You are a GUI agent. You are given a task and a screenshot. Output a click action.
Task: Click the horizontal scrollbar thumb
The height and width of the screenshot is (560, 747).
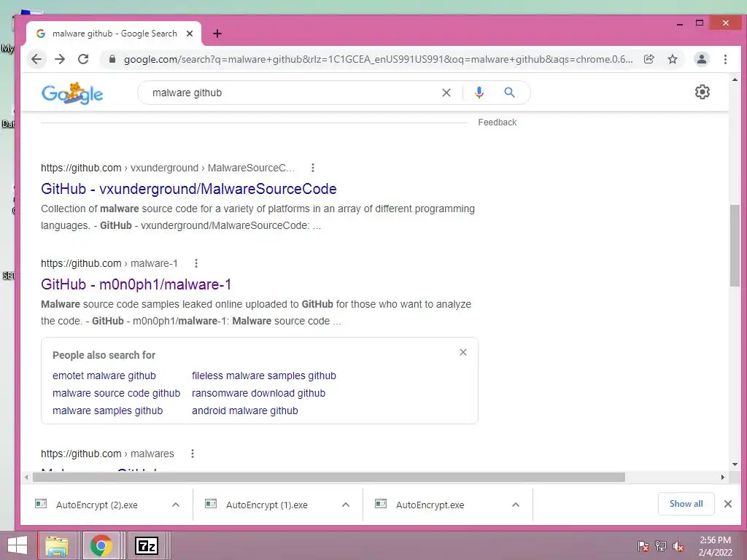(329, 477)
